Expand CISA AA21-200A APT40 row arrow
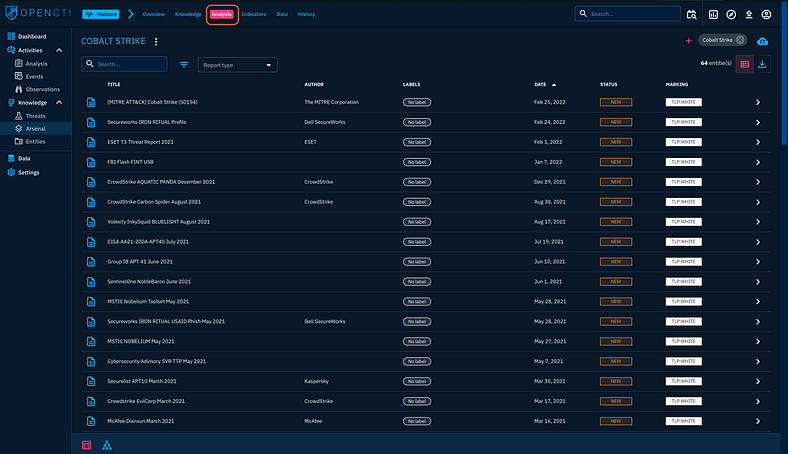Image resolution: width=788 pixels, height=454 pixels. pyautogui.click(x=757, y=242)
